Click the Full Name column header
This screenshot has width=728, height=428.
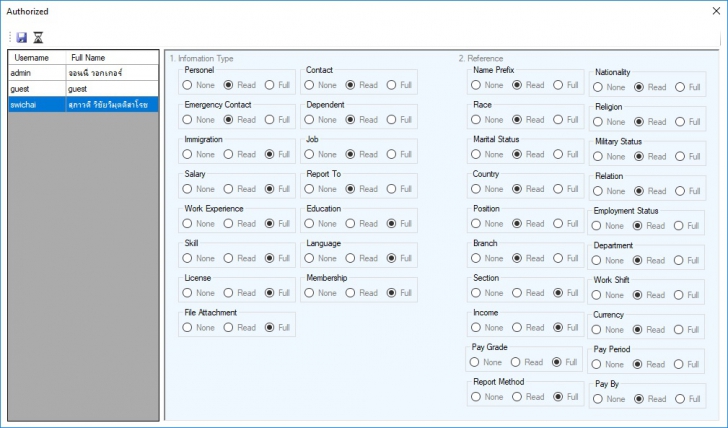pos(112,58)
